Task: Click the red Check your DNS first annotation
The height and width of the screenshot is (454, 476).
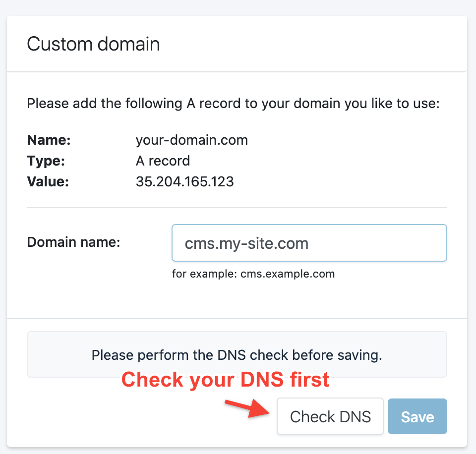Action: 226,379
